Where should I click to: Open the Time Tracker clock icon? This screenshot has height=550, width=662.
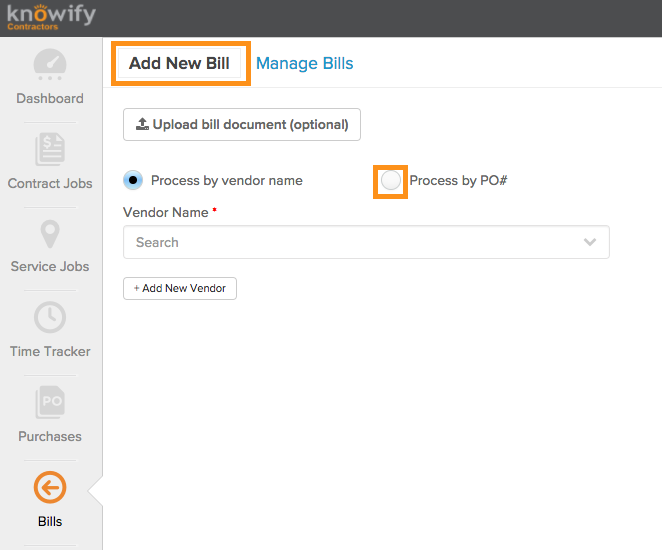click(x=50, y=317)
